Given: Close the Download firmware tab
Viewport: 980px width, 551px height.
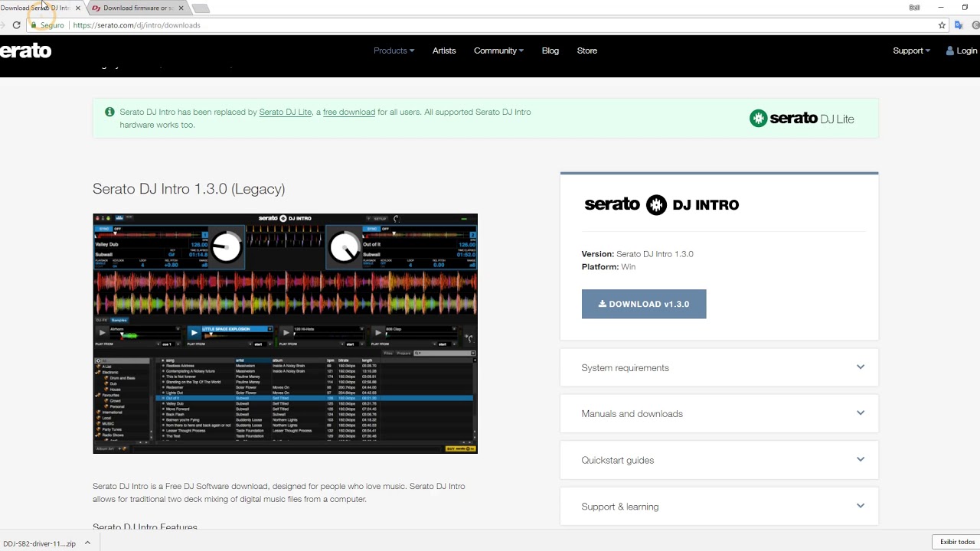Looking at the screenshot, I should [181, 8].
